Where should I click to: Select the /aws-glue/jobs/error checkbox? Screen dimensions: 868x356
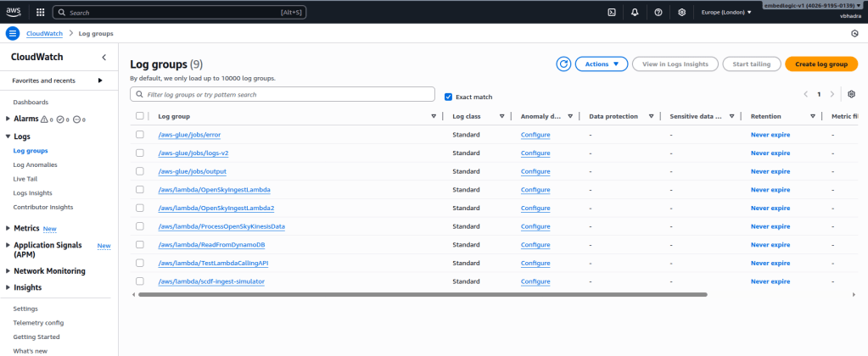pos(140,135)
